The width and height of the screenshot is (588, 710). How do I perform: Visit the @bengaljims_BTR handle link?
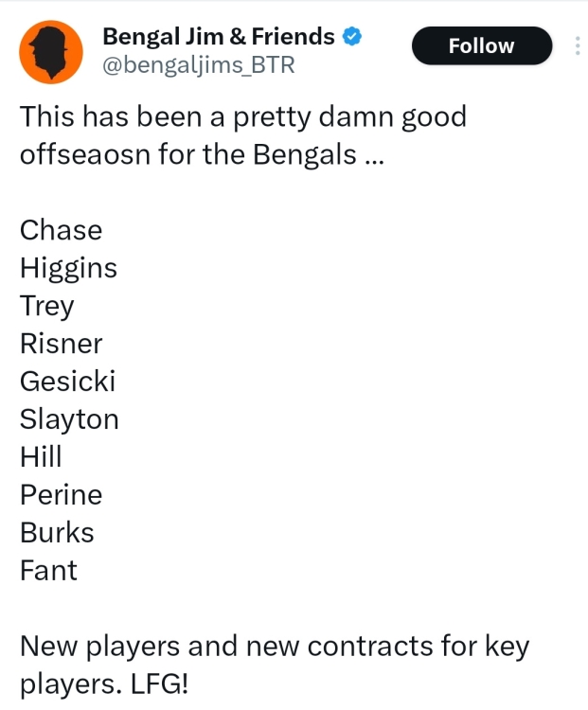pyautogui.click(x=199, y=65)
